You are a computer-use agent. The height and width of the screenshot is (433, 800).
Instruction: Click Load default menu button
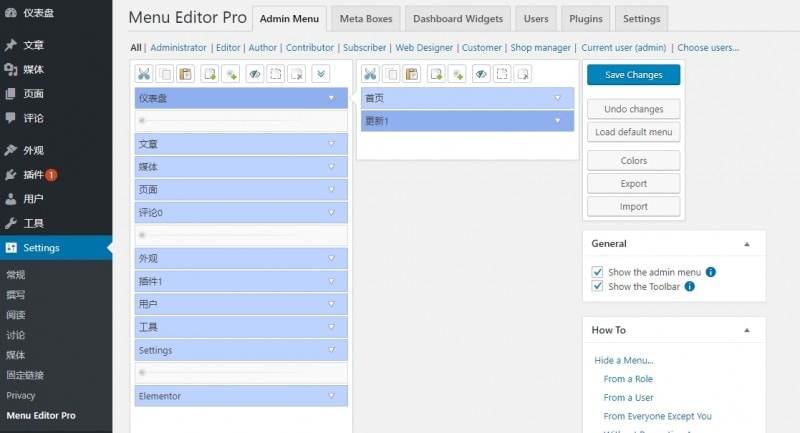pos(634,132)
